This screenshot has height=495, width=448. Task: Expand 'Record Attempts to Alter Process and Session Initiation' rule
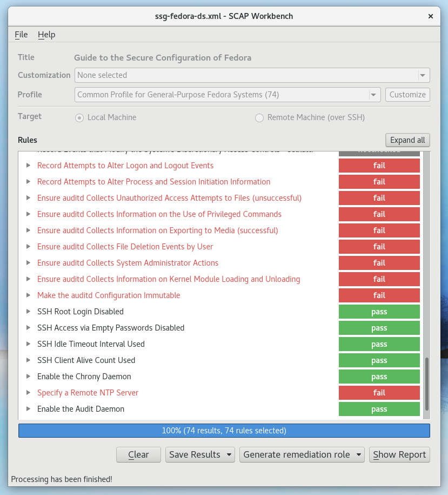point(28,182)
